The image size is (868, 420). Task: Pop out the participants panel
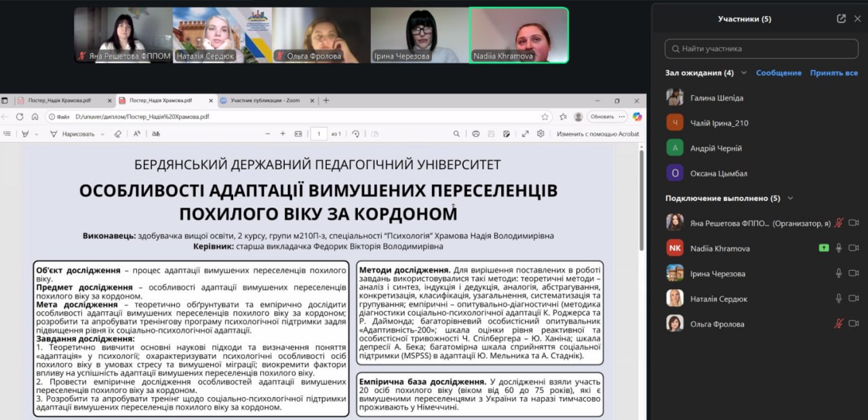point(841,19)
